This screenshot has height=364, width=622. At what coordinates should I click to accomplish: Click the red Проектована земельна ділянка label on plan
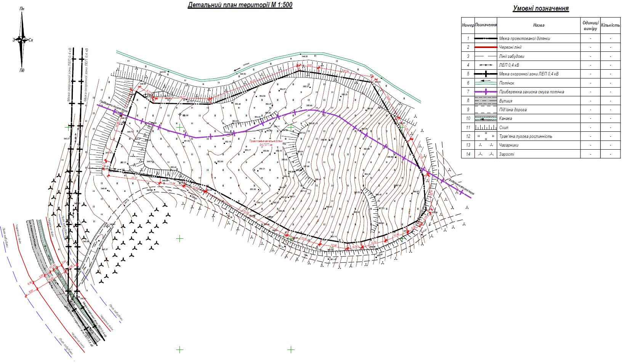(x=266, y=143)
